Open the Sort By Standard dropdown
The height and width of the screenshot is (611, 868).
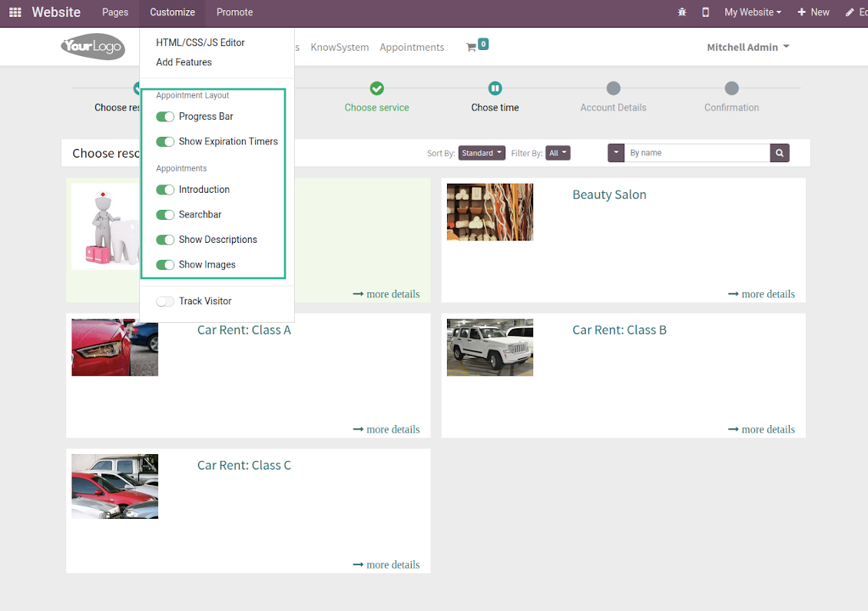click(x=482, y=153)
